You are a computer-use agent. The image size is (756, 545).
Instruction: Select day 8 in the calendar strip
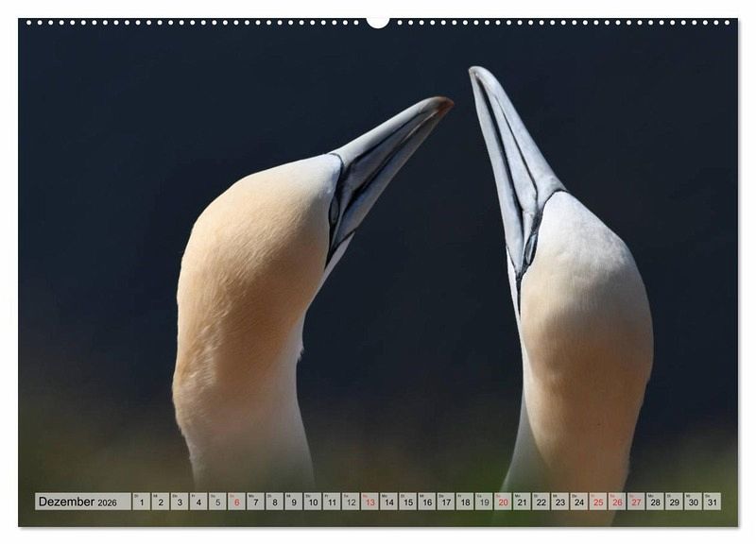click(275, 502)
